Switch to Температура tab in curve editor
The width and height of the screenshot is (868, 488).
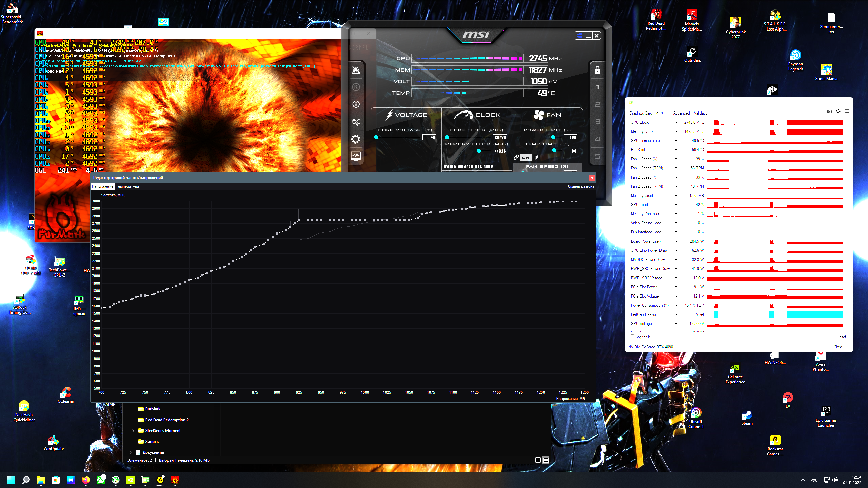click(127, 186)
